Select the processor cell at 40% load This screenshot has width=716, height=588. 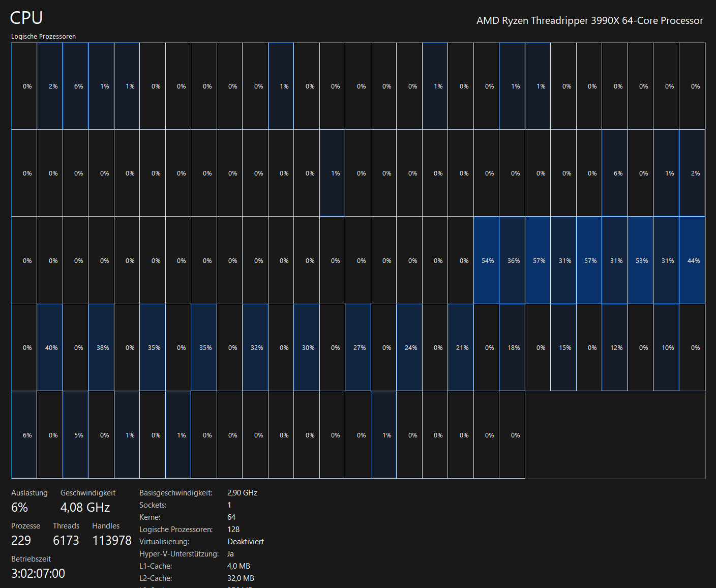[x=50, y=348]
